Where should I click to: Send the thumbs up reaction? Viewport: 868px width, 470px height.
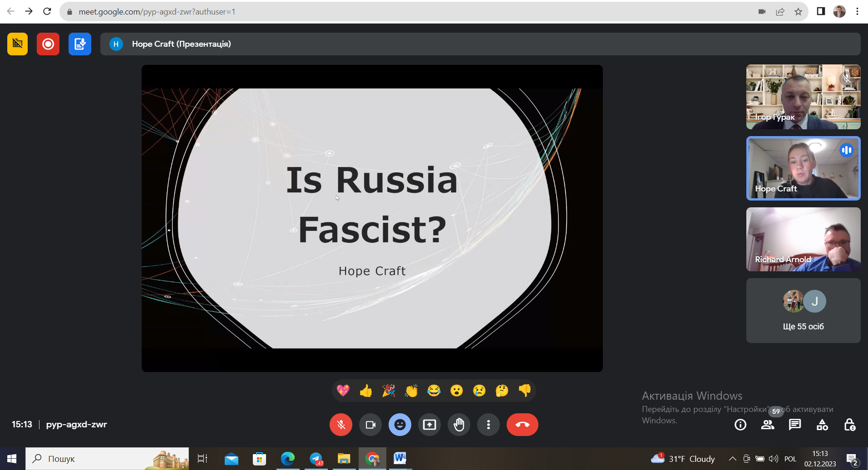coord(366,391)
